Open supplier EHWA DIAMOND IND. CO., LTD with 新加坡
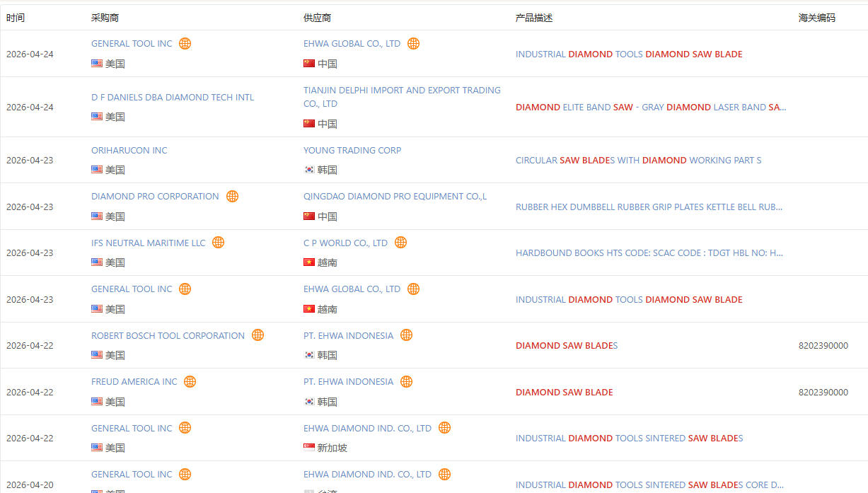868x493 pixels. coord(367,429)
